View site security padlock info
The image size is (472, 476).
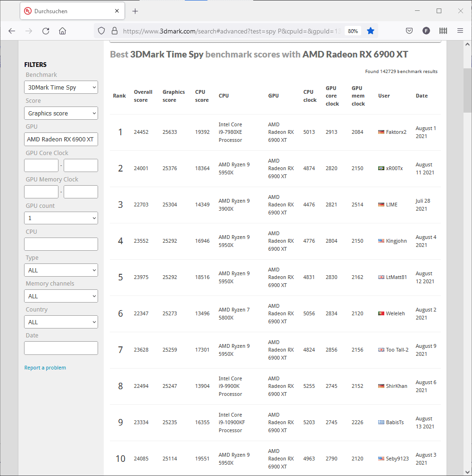[115, 31]
